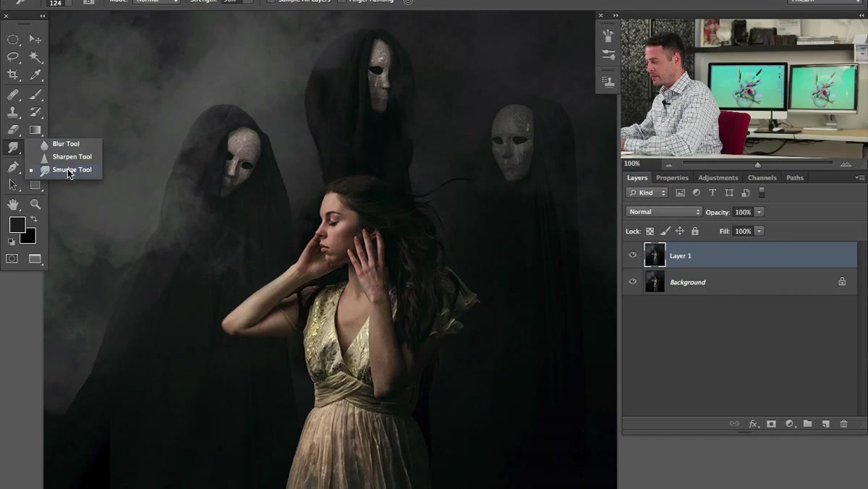Select the Rectangle shape tool
The image size is (868, 489).
pos(35,184)
